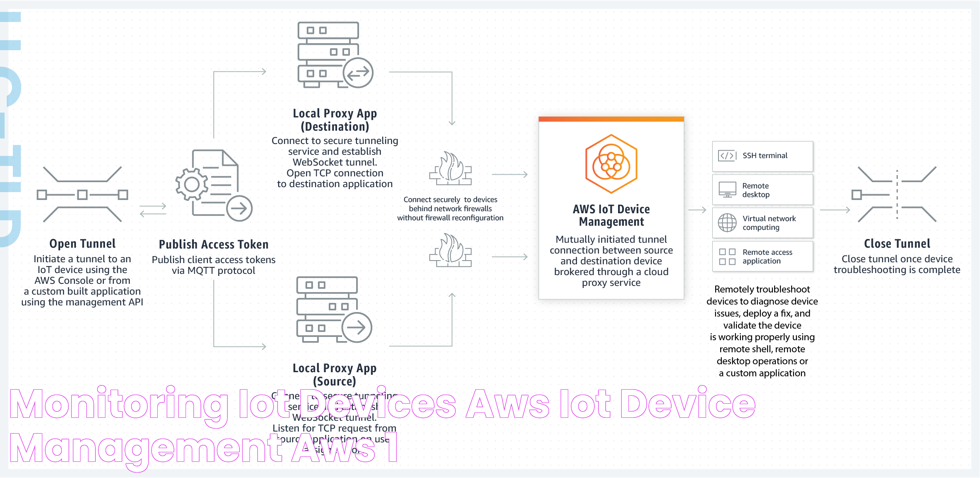Select the Remote desktop box
The image size is (980, 478).
[762, 190]
